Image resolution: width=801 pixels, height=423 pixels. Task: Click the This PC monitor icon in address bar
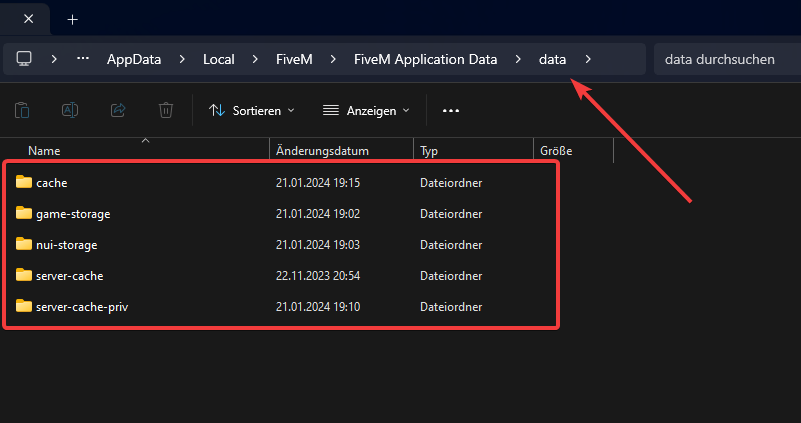tap(23, 59)
